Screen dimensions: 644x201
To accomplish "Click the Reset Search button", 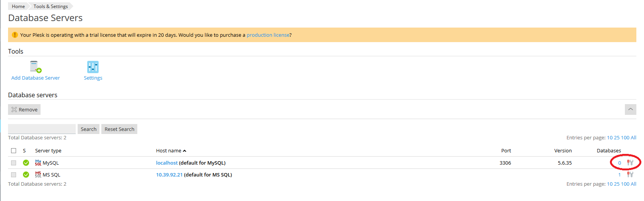I will point(119,129).
